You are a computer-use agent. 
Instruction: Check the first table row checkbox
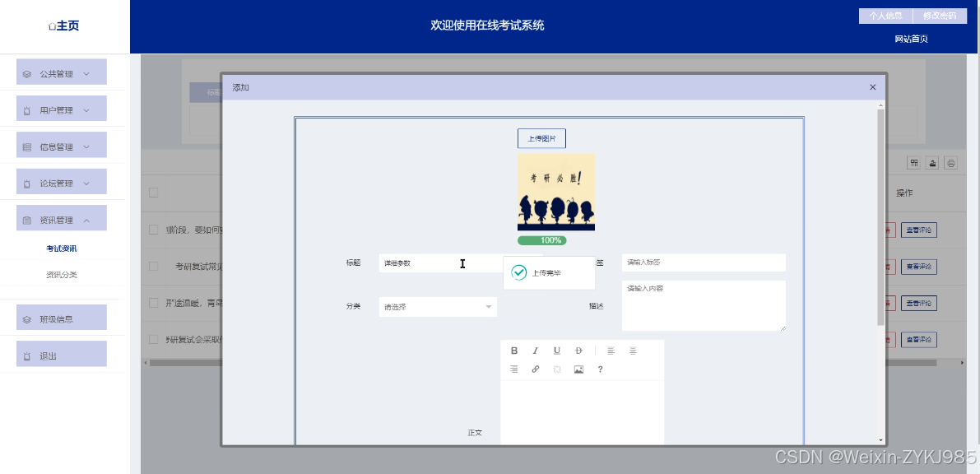pyautogui.click(x=154, y=230)
